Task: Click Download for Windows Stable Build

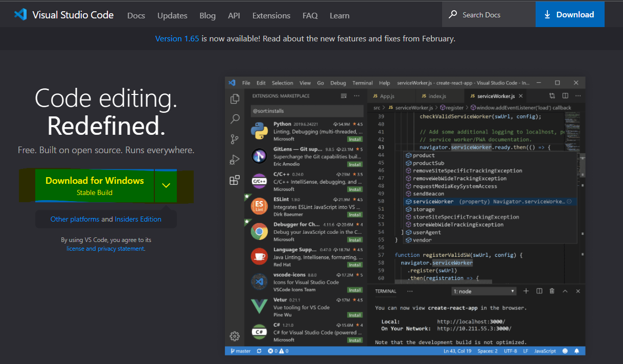Action: click(x=95, y=186)
